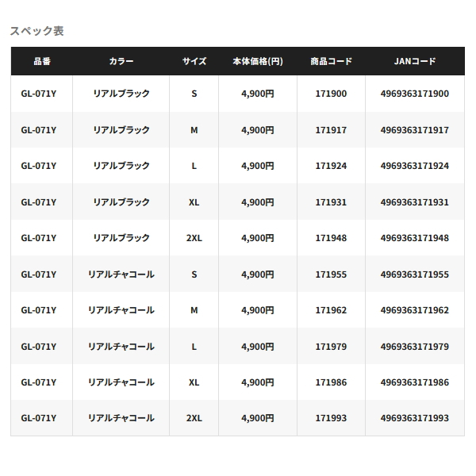Click the サイズ column header
The height and width of the screenshot is (476, 476).
click(x=194, y=61)
